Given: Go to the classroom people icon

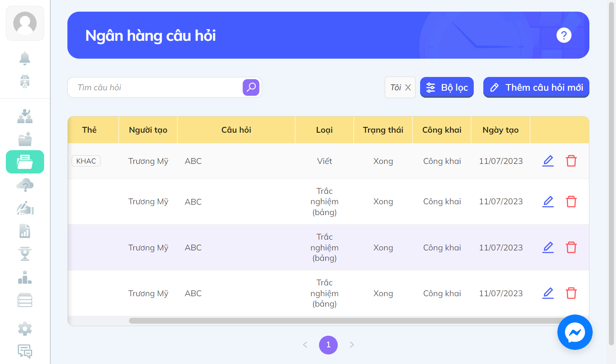Looking at the screenshot, I should click(25, 116).
